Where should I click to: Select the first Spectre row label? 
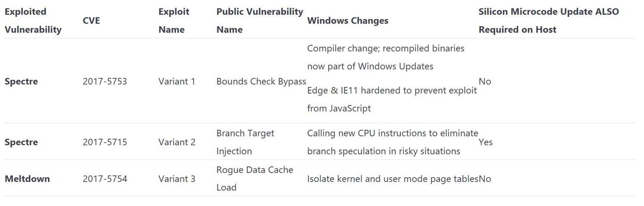(21, 81)
